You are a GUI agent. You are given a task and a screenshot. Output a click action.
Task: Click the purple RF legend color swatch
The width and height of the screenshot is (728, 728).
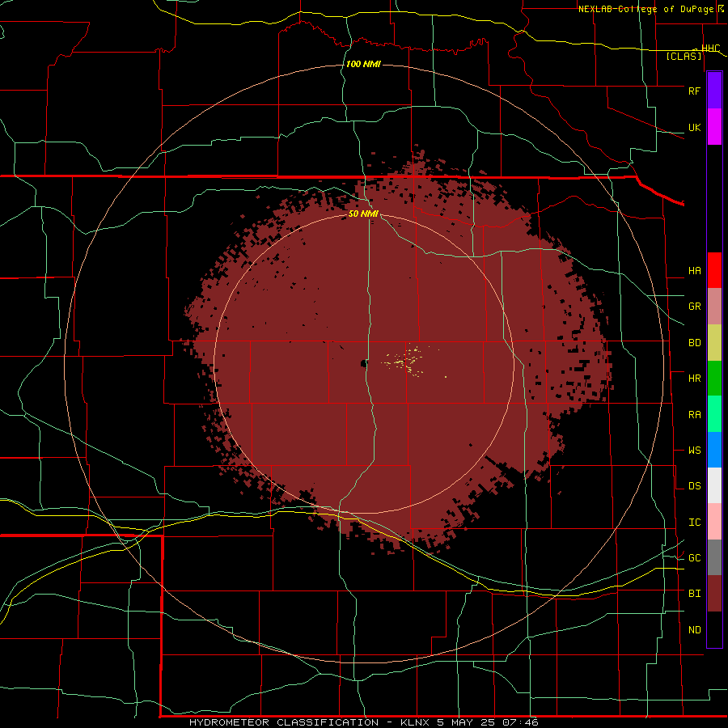coord(714,91)
